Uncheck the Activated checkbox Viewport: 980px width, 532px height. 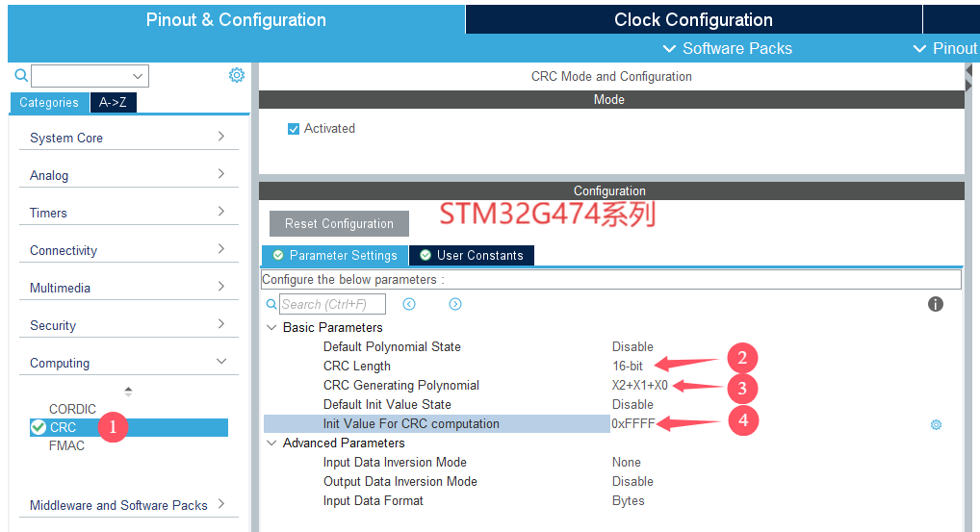294,129
